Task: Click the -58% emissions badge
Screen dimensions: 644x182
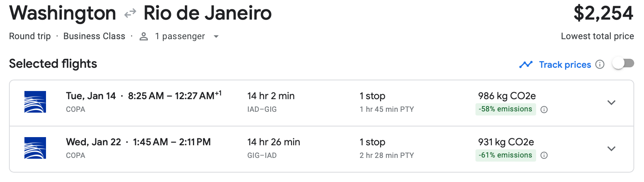Action: click(505, 109)
